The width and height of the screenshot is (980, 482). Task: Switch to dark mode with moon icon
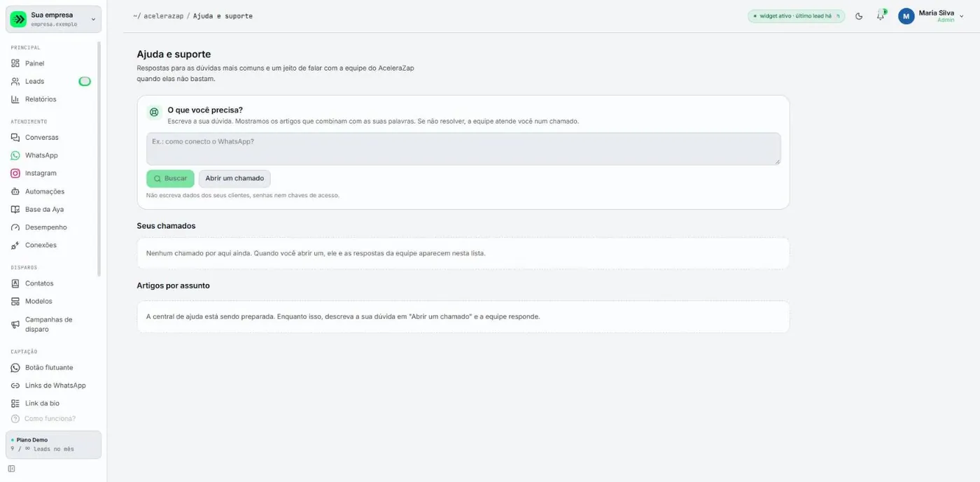pos(859,16)
